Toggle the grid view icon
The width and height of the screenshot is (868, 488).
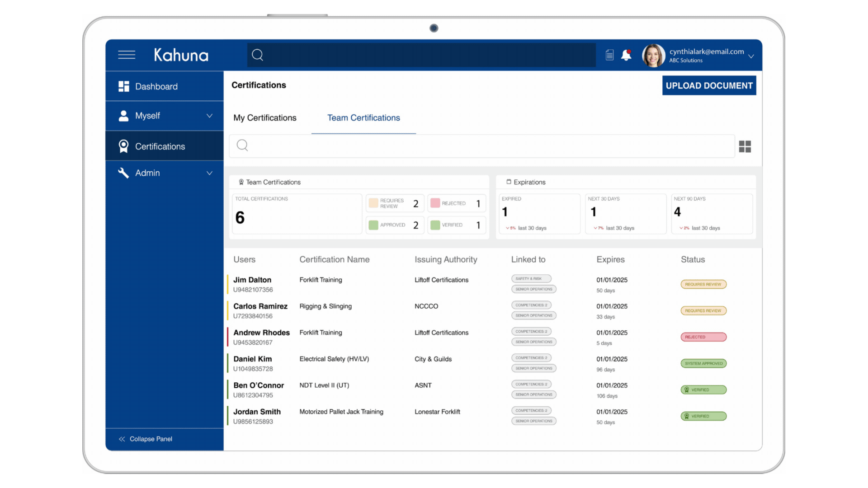click(745, 146)
